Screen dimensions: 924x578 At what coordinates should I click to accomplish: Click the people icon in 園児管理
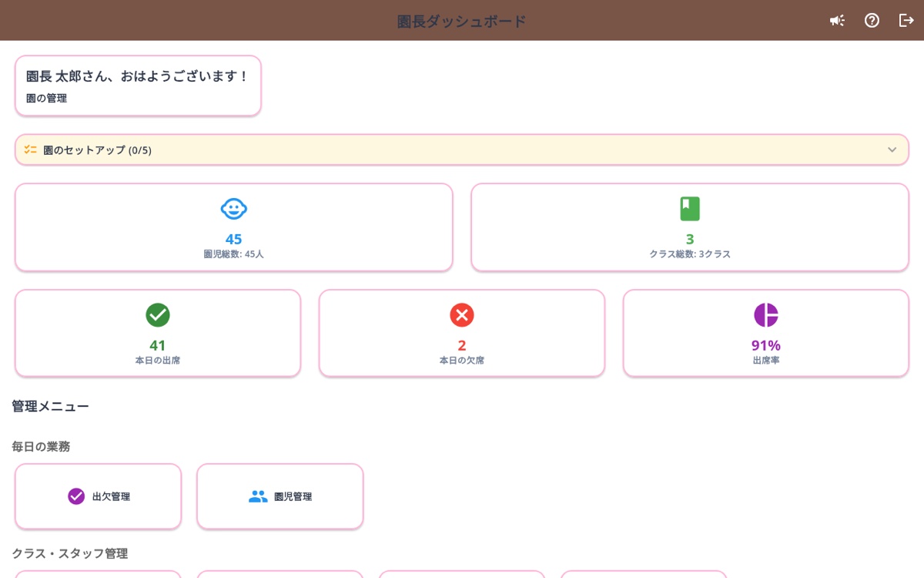click(258, 496)
